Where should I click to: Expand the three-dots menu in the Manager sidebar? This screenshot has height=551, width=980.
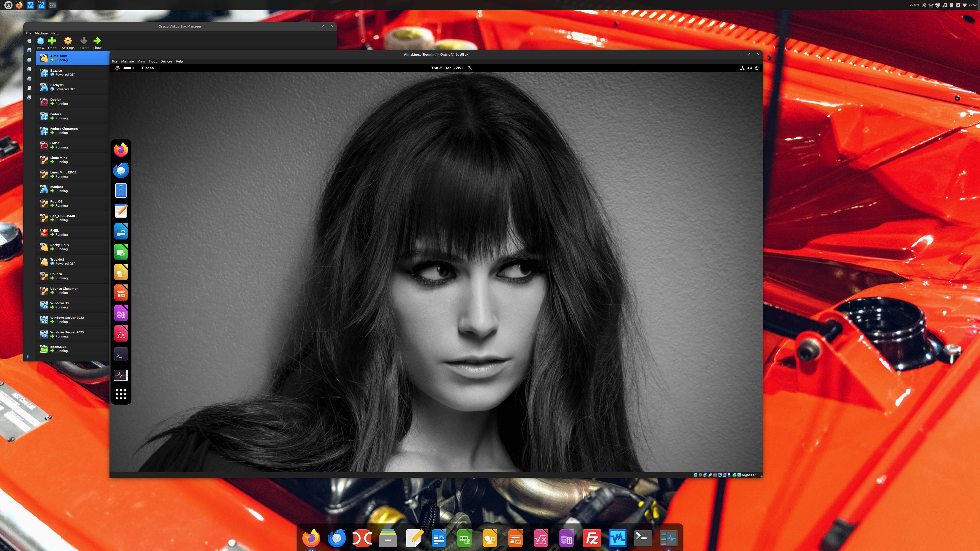[x=28, y=356]
